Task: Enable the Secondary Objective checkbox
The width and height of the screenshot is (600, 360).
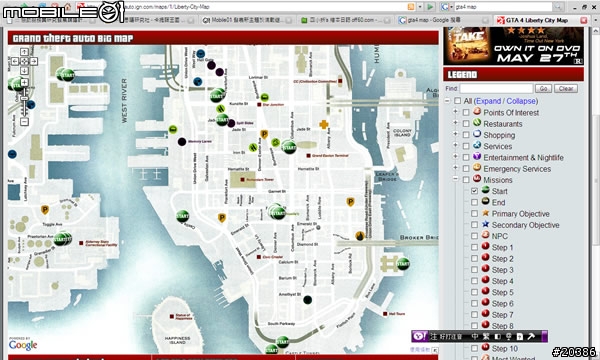Action: coord(474,225)
